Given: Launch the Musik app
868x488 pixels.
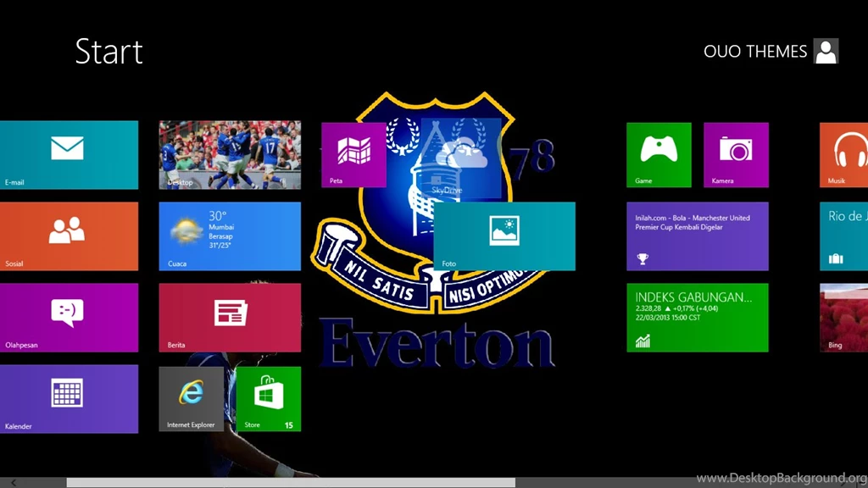Looking at the screenshot, I should point(843,155).
